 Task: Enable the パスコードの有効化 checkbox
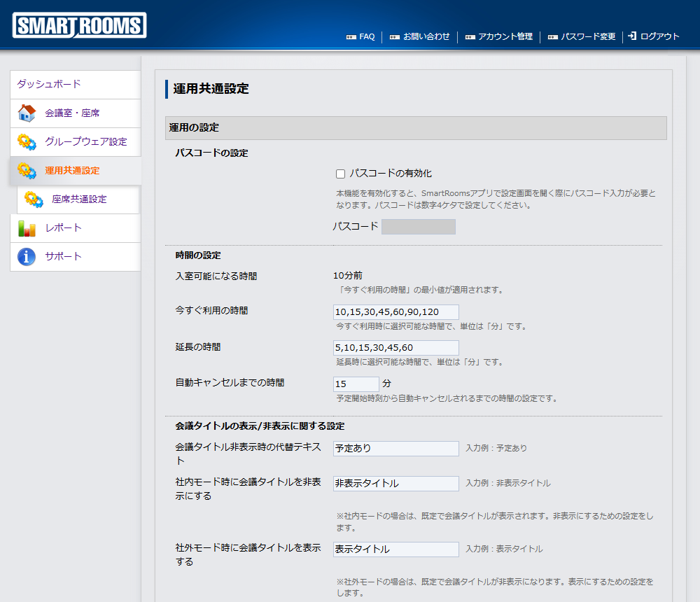341,174
